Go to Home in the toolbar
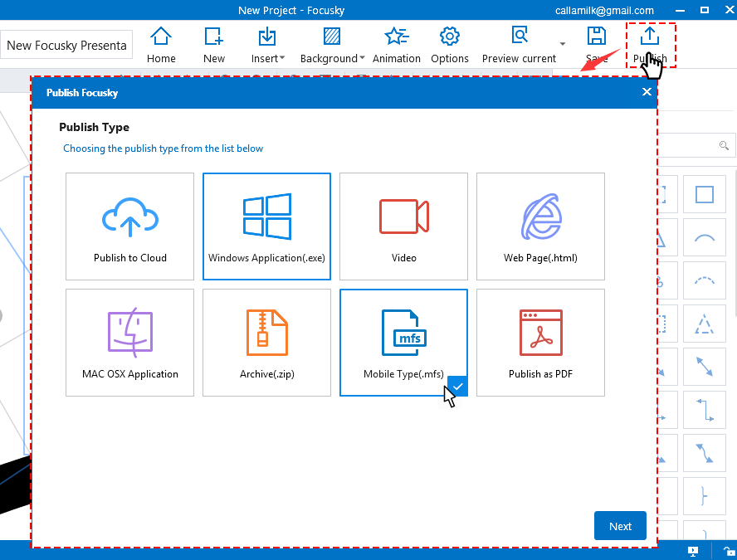The height and width of the screenshot is (560, 737). [x=161, y=45]
